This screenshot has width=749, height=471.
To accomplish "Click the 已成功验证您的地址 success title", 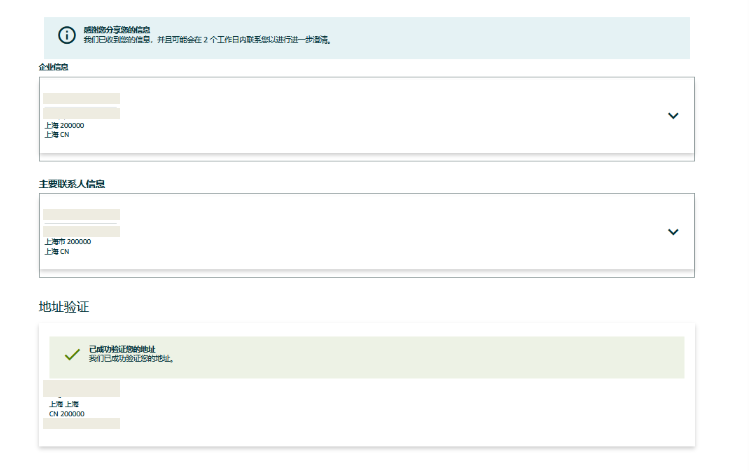I will coord(121,349).
